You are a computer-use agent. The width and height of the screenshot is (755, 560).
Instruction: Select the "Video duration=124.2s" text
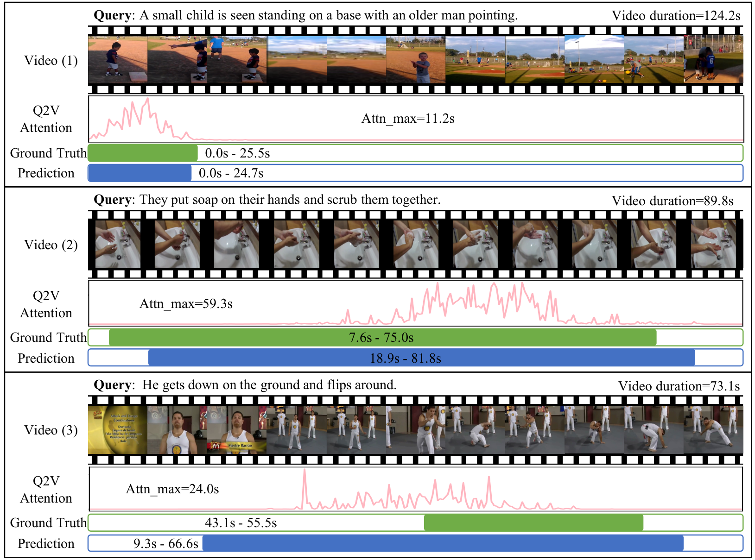click(676, 16)
